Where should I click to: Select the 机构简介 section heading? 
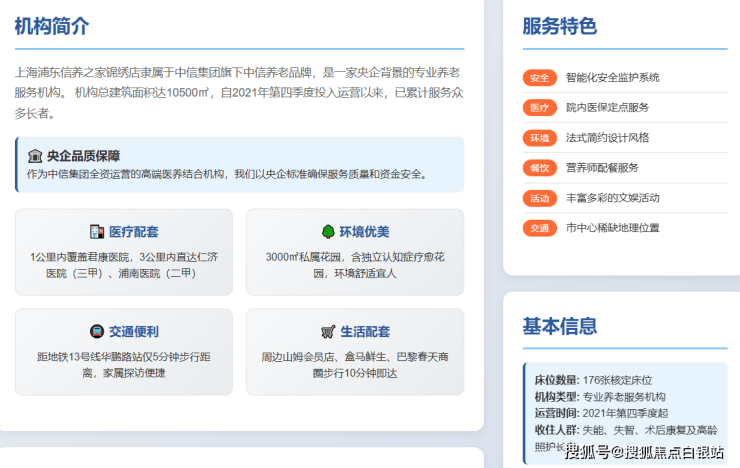pos(52,26)
